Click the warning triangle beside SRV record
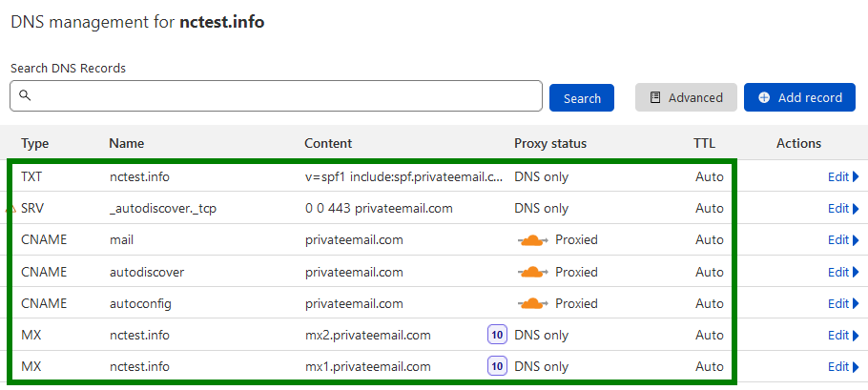 point(9,209)
